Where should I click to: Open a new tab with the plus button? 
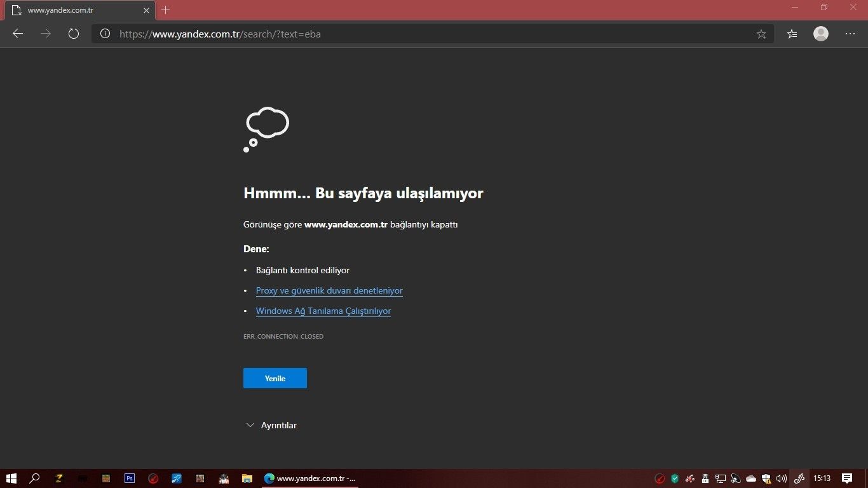pyautogui.click(x=166, y=10)
